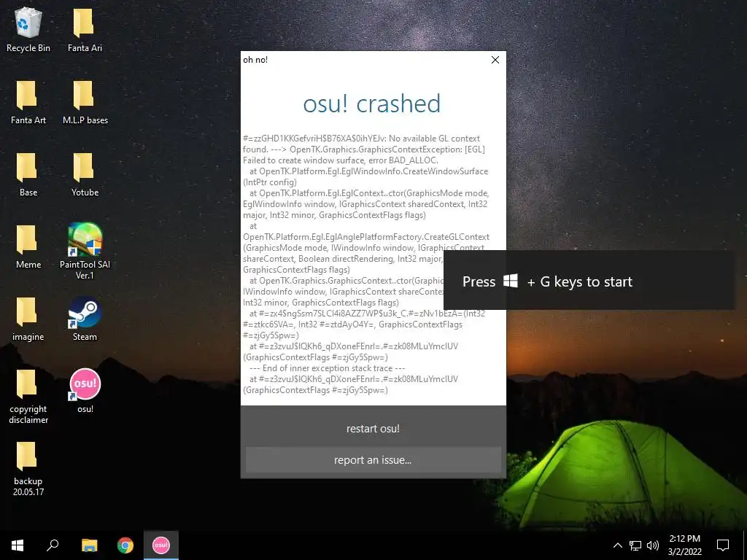The image size is (747, 560).
Task: Open File Explorer from taskbar
Action: point(89,545)
